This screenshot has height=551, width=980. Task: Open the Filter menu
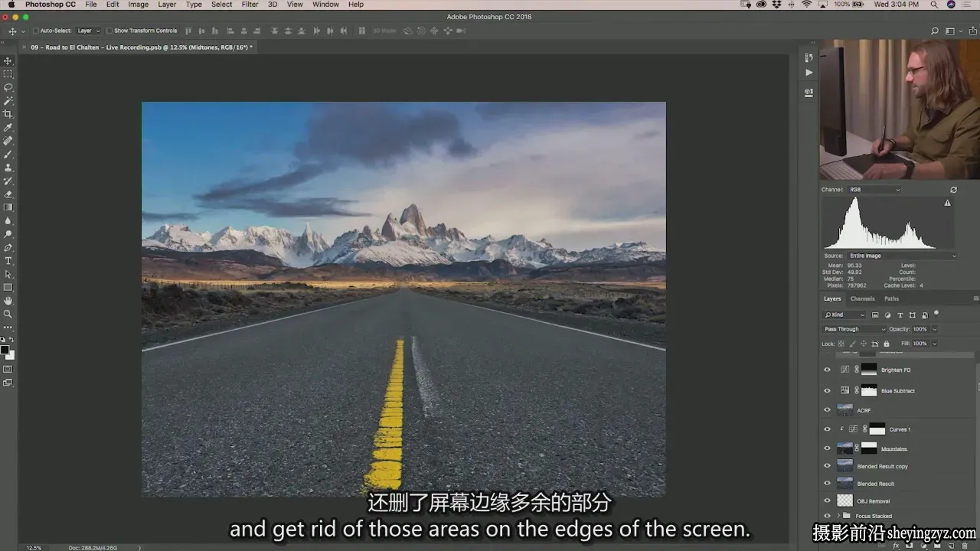[x=250, y=5]
